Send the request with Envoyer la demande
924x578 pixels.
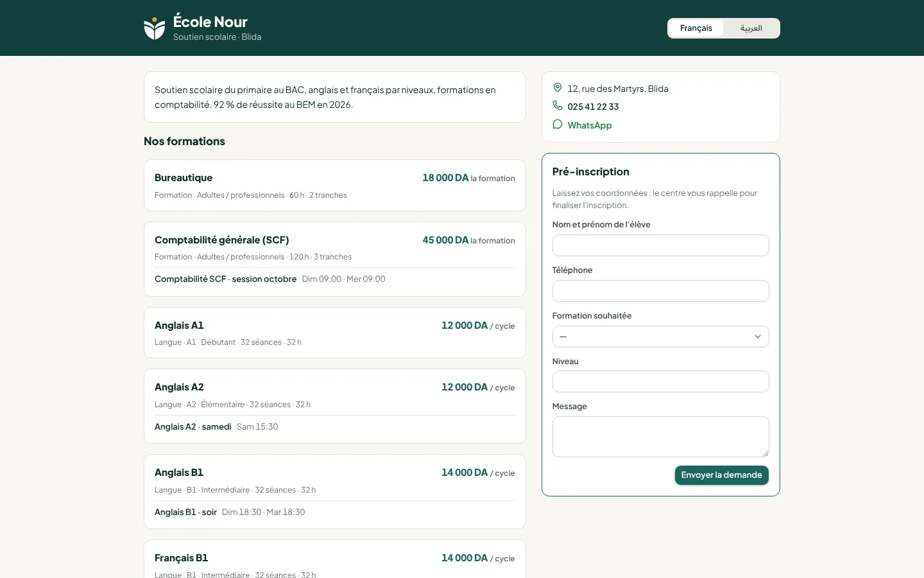pos(721,475)
